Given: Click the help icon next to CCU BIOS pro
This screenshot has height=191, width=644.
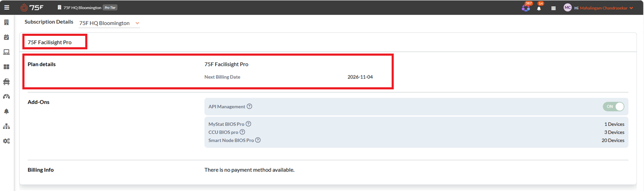Looking at the screenshot, I should pos(242,132).
